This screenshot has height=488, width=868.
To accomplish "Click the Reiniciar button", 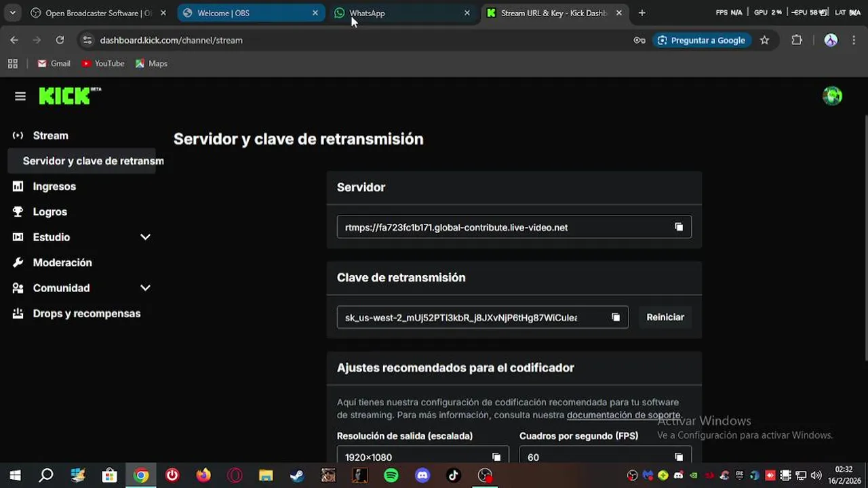I will coord(665,317).
